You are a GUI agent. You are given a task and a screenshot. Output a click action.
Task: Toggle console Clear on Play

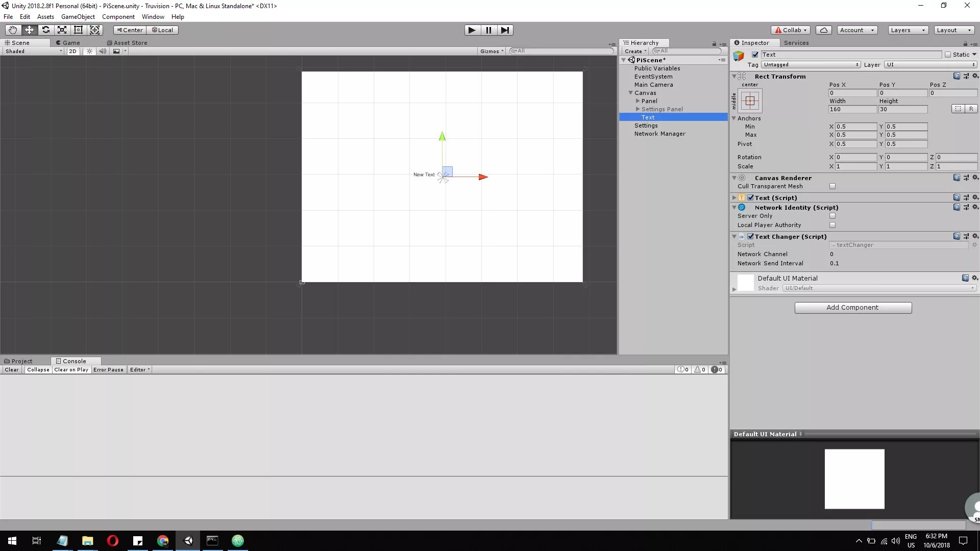tap(71, 370)
